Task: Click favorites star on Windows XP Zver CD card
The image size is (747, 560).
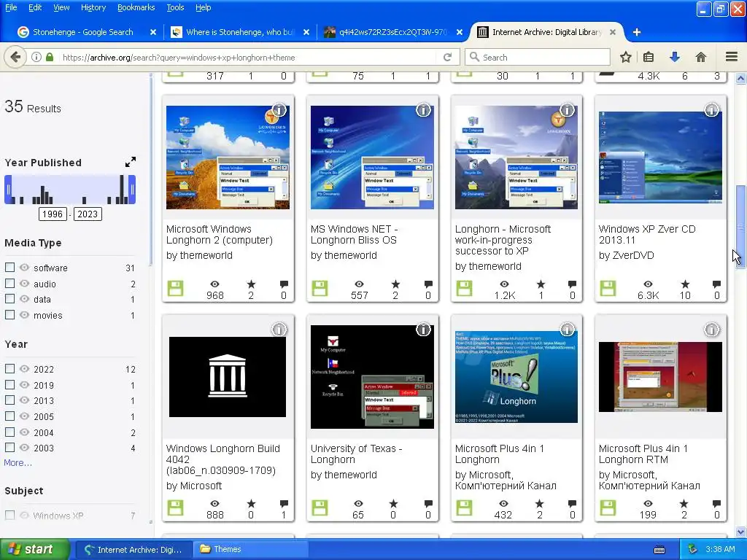Action: coord(684,284)
